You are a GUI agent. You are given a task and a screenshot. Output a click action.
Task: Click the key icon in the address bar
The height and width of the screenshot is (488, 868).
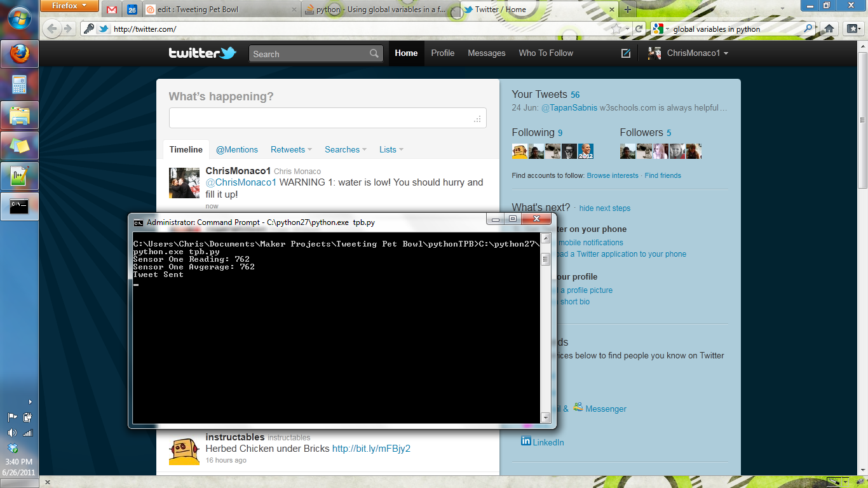[90, 29]
